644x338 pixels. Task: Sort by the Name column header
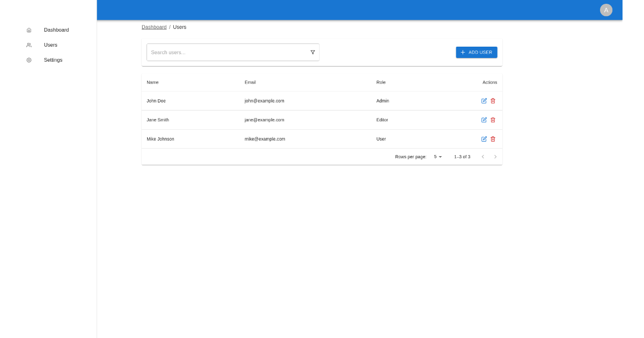coord(152,82)
